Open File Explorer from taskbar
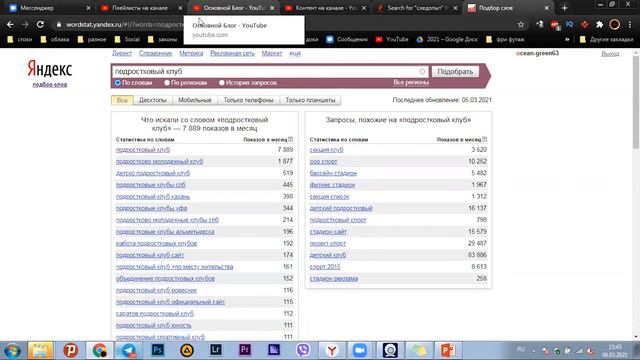The height and width of the screenshot is (360, 640). tap(40, 351)
